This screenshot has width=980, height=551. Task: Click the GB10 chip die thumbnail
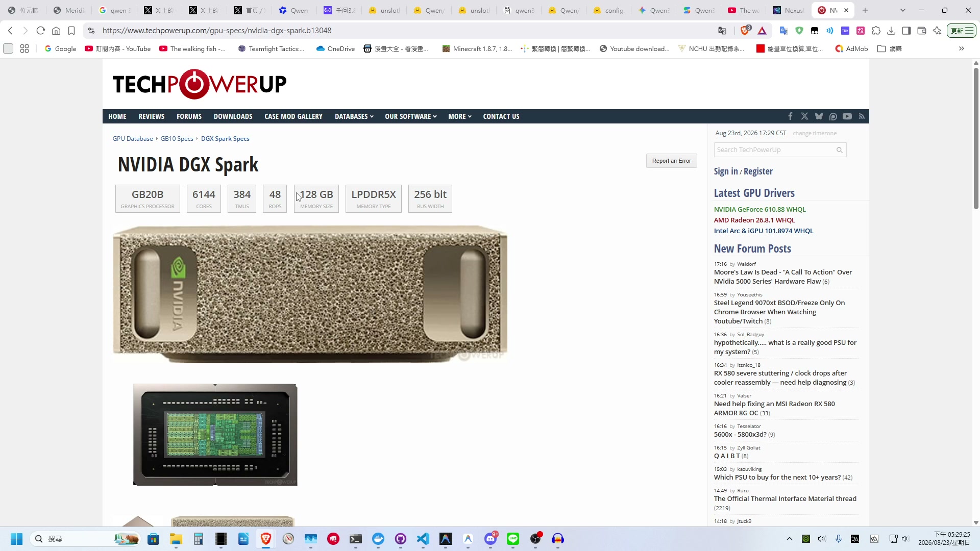coord(215,435)
